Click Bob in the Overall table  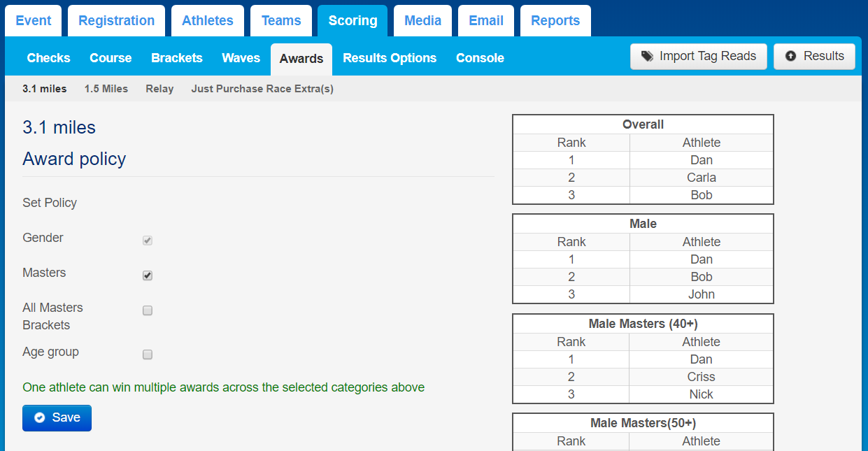pos(702,195)
